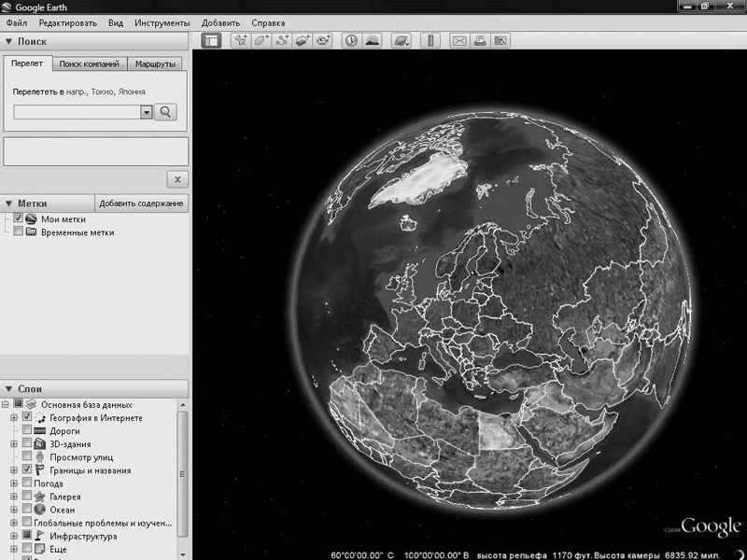
Task: Expand the География в Интернете node
Action: pyautogui.click(x=14, y=418)
